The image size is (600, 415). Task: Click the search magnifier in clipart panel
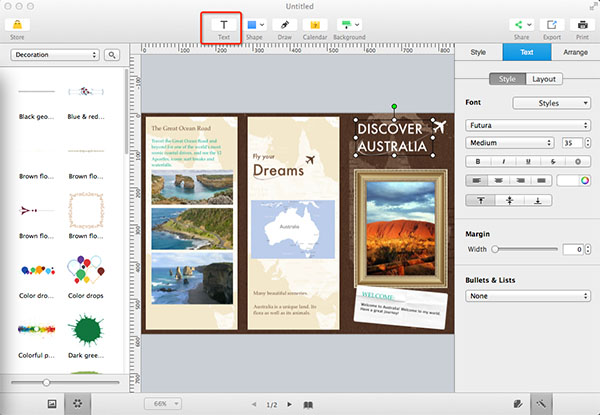tap(112, 55)
